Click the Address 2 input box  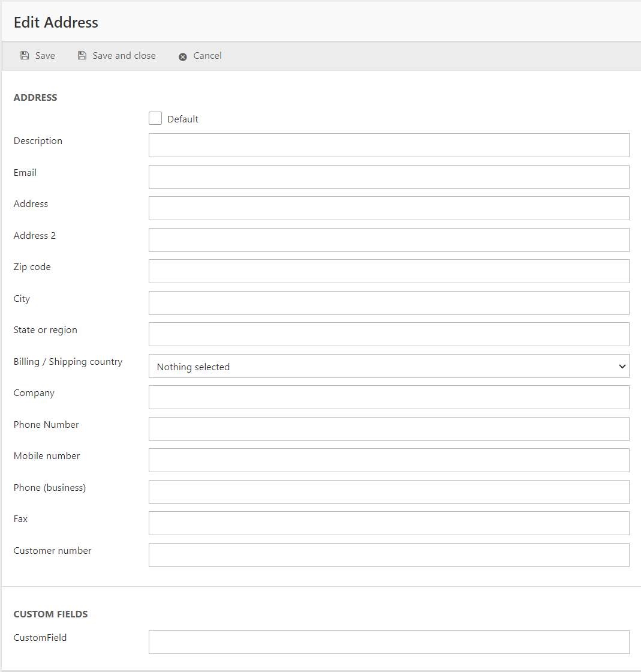pos(389,240)
